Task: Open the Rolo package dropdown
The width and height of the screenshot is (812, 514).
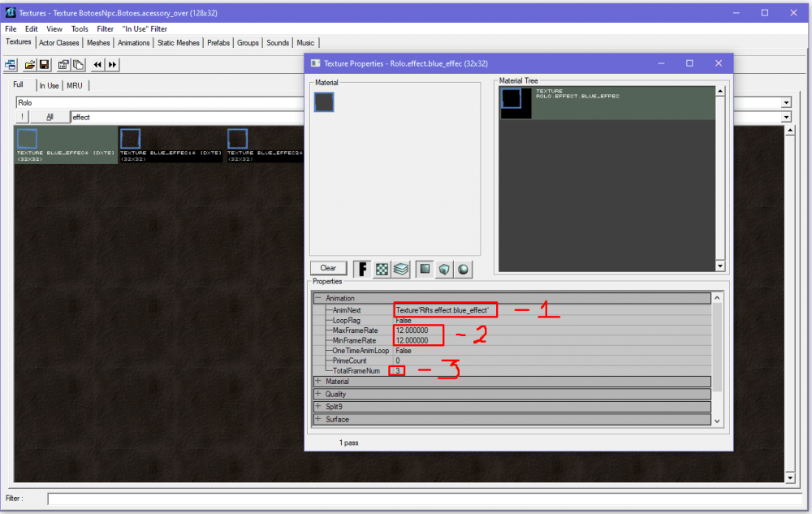Action: click(785, 103)
